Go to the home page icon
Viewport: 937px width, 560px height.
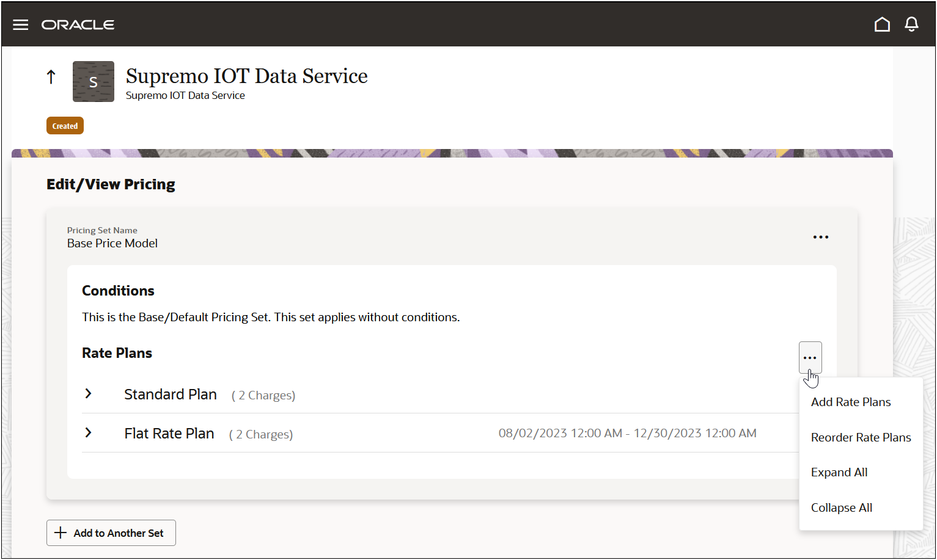click(x=882, y=24)
